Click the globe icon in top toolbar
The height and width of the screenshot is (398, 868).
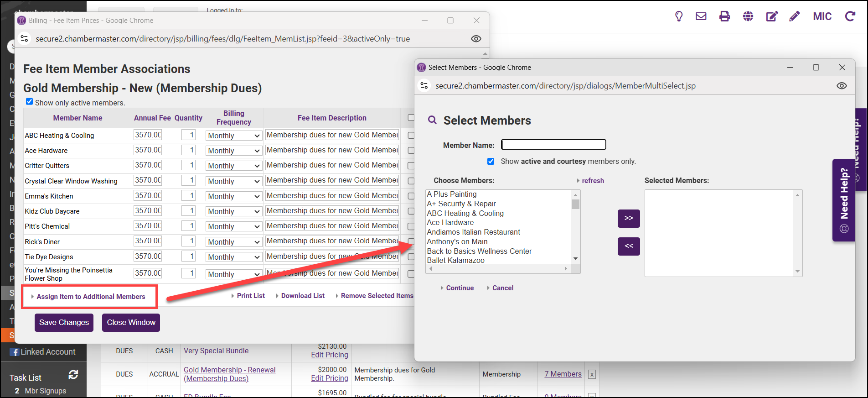(x=748, y=16)
